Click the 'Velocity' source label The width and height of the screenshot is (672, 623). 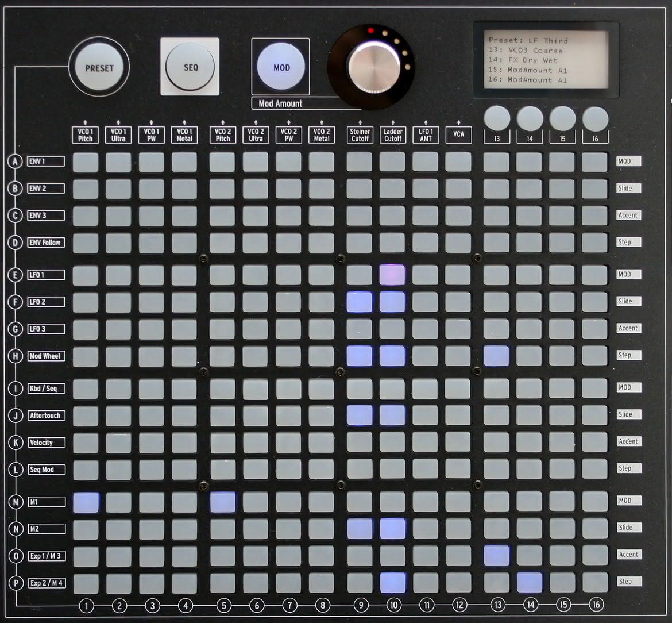pos(46,443)
